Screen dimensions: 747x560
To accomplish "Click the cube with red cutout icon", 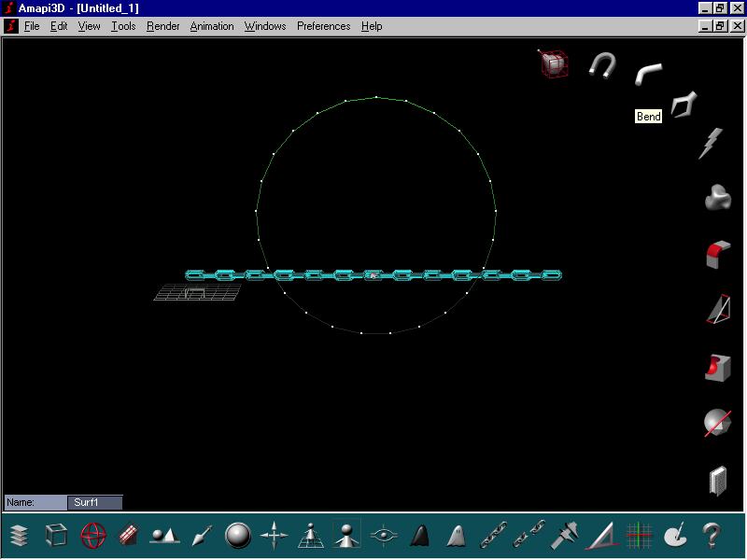I will [x=716, y=367].
